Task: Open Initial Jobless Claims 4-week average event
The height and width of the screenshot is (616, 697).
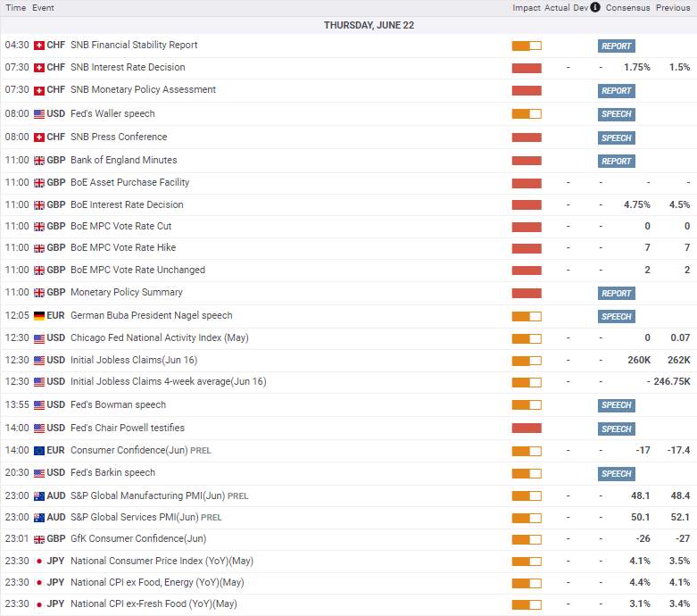Action: [x=168, y=381]
